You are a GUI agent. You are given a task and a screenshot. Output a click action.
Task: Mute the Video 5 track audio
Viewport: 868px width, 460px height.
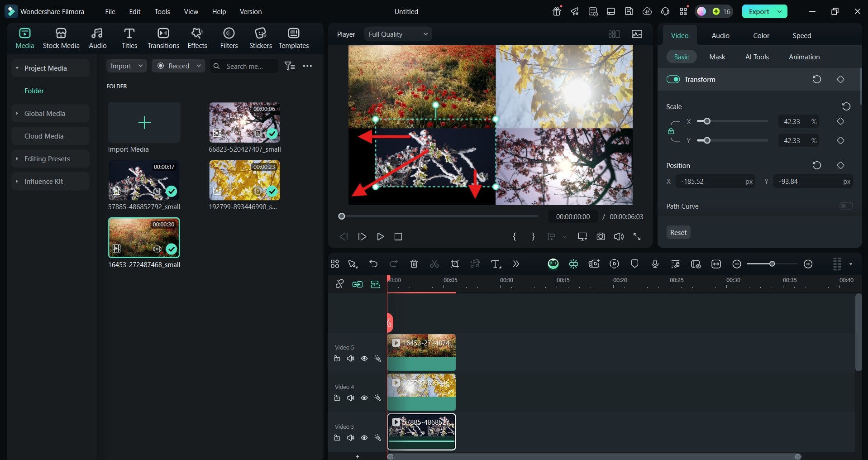(x=351, y=359)
